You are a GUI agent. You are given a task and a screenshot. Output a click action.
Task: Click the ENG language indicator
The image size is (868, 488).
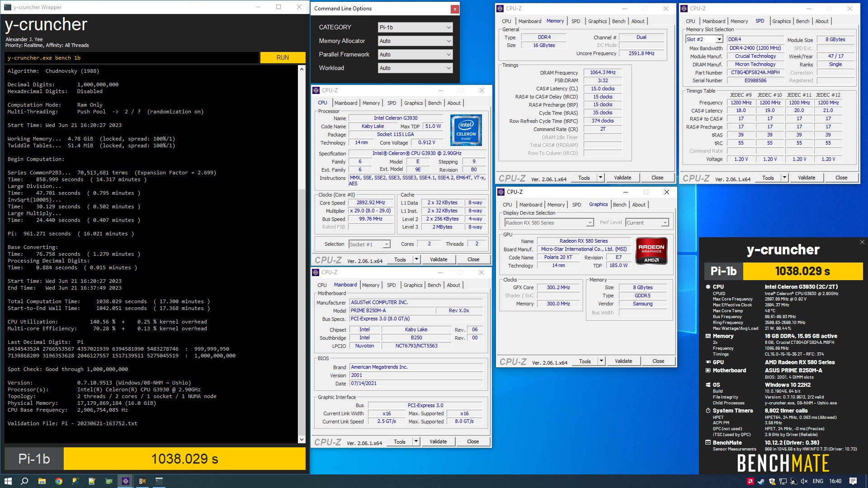pyautogui.click(x=818, y=481)
